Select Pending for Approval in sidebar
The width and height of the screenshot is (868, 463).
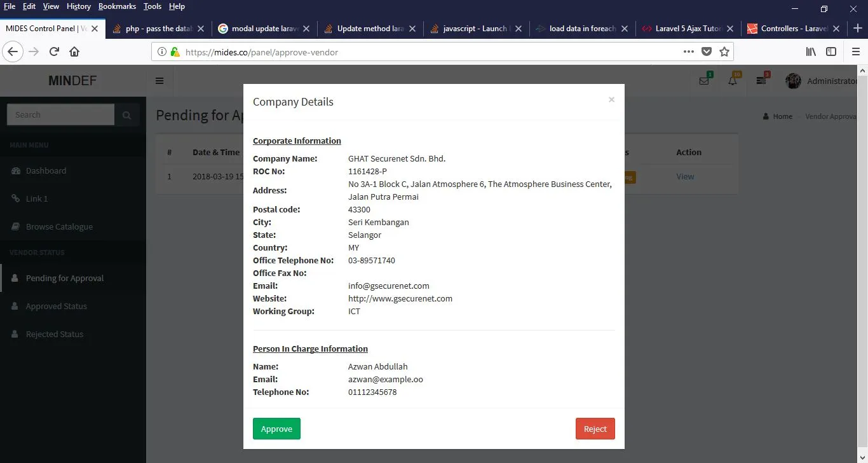point(73,279)
